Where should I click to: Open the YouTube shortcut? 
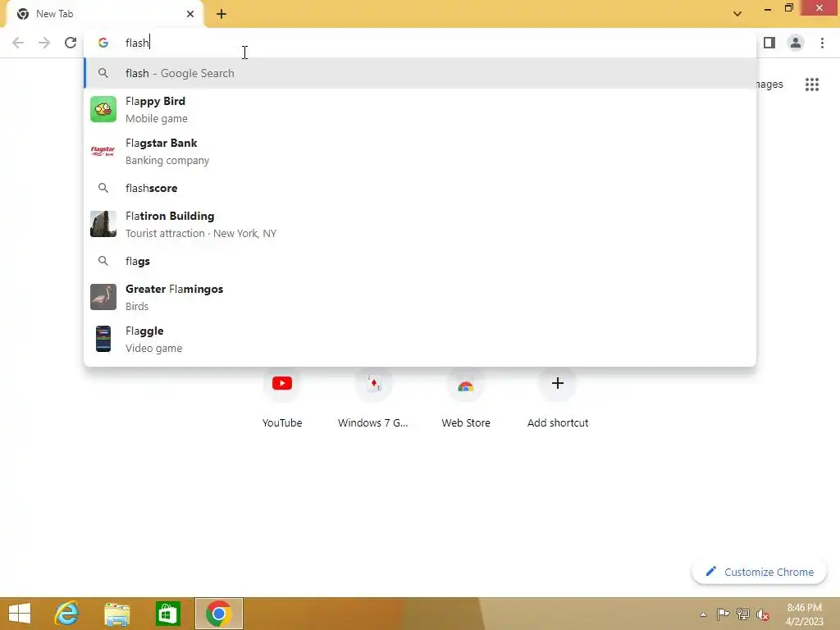[282, 396]
